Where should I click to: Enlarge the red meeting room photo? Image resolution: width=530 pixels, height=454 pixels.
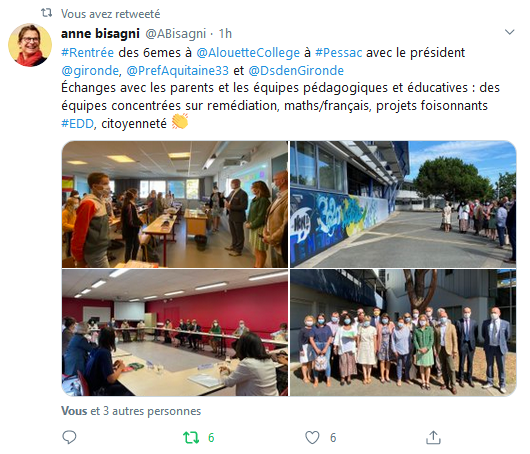175,333
